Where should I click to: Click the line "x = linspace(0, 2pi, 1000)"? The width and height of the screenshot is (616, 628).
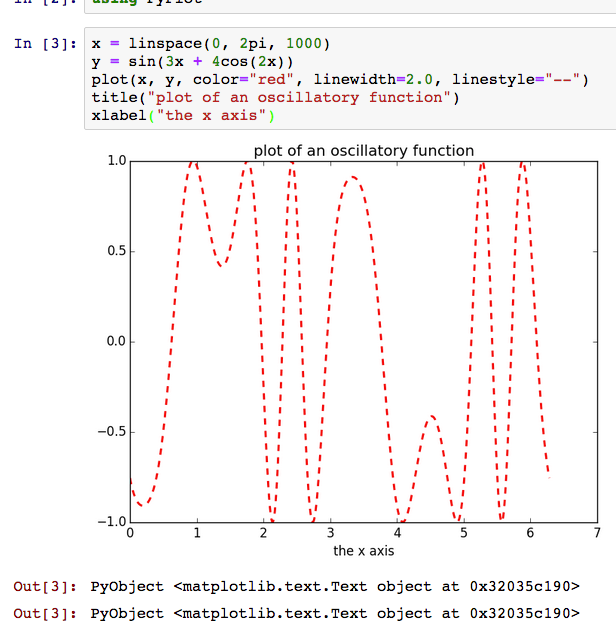click(211, 43)
